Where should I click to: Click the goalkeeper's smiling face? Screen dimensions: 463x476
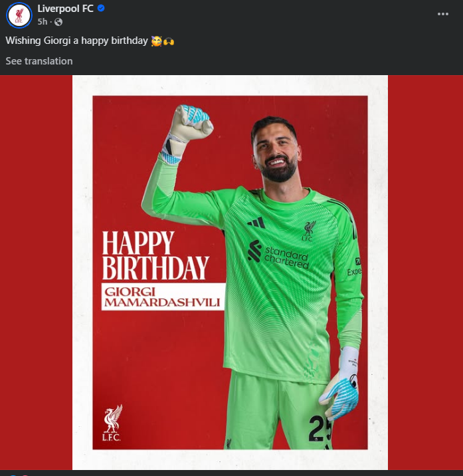[x=277, y=153]
